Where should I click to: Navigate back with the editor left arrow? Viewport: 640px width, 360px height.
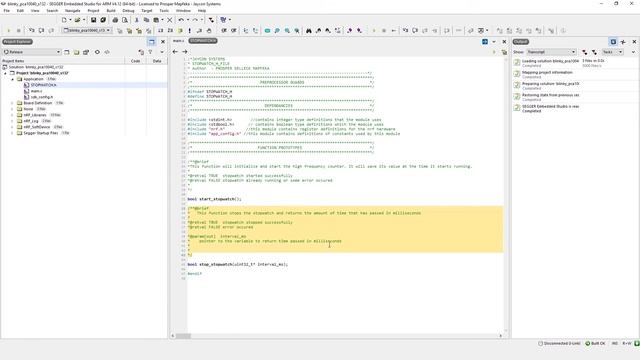coord(175,52)
